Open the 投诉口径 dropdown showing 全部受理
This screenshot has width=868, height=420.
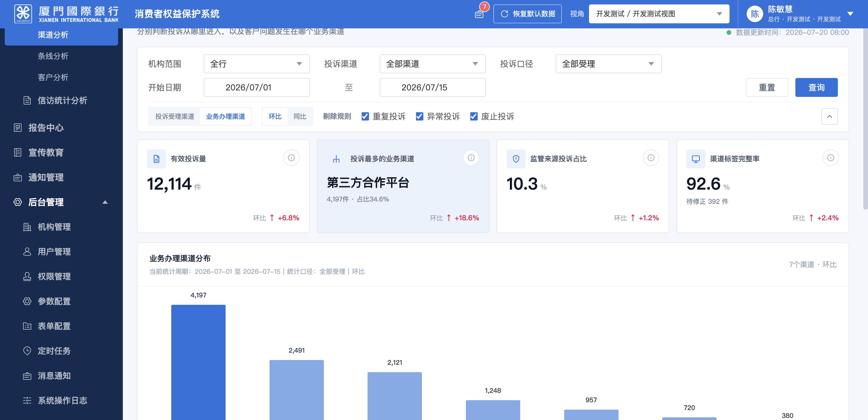pyautogui.click(x=608, y=64)
